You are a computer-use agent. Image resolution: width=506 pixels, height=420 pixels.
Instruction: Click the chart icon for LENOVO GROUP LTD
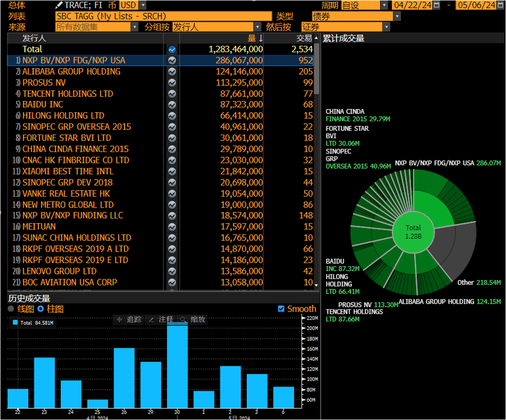pos(172,271)
